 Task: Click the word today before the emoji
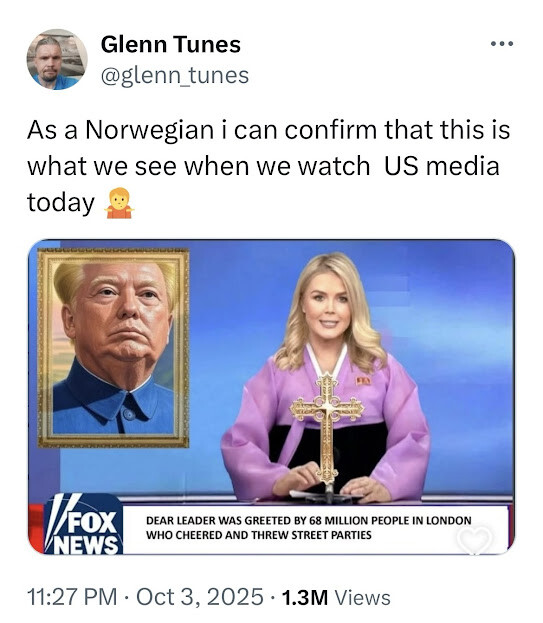pyautogui.click(x=61, y=203)
